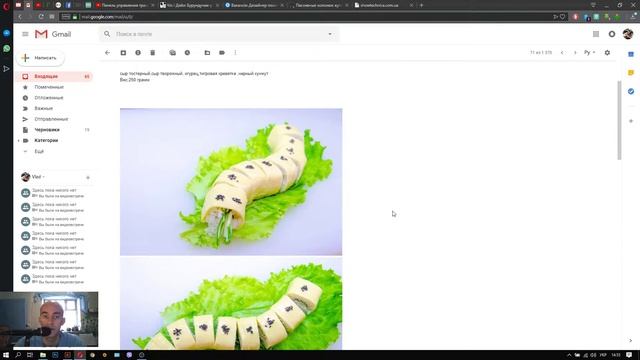640x360 pixels.
Task: Get add-ons plus icon in side panel
Action: (631, 121)
